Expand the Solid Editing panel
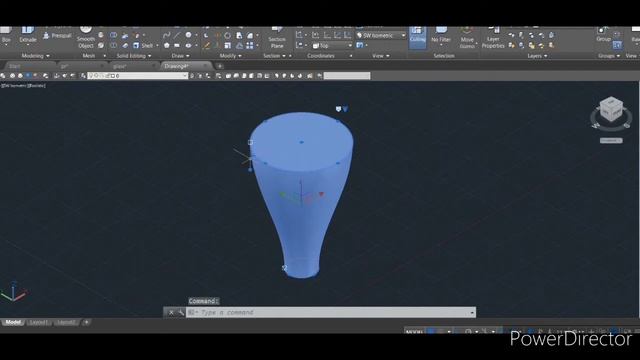 (x=134, y=56)
